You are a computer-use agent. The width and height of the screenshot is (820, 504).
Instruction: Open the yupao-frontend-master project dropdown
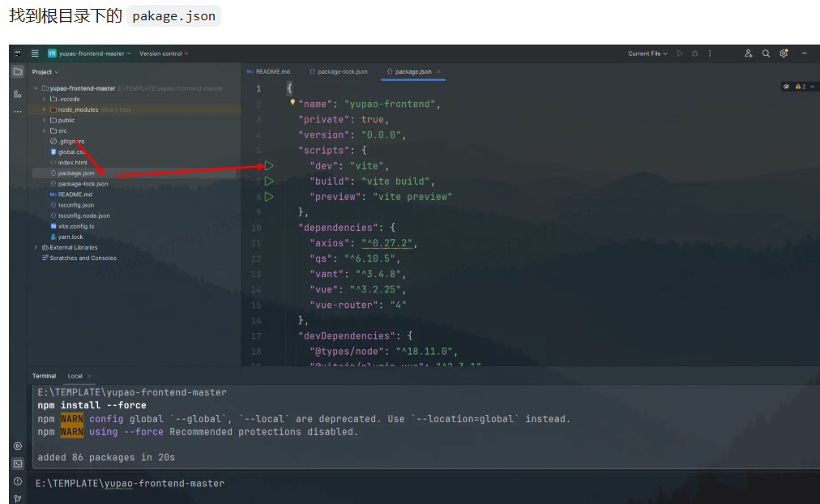[x=89, y=53]
